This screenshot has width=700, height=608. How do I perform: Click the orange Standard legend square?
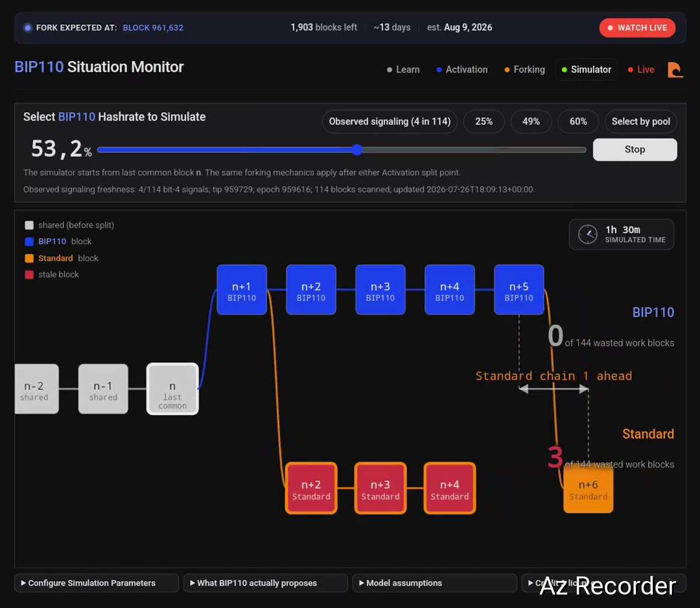[x=29, y=258]
